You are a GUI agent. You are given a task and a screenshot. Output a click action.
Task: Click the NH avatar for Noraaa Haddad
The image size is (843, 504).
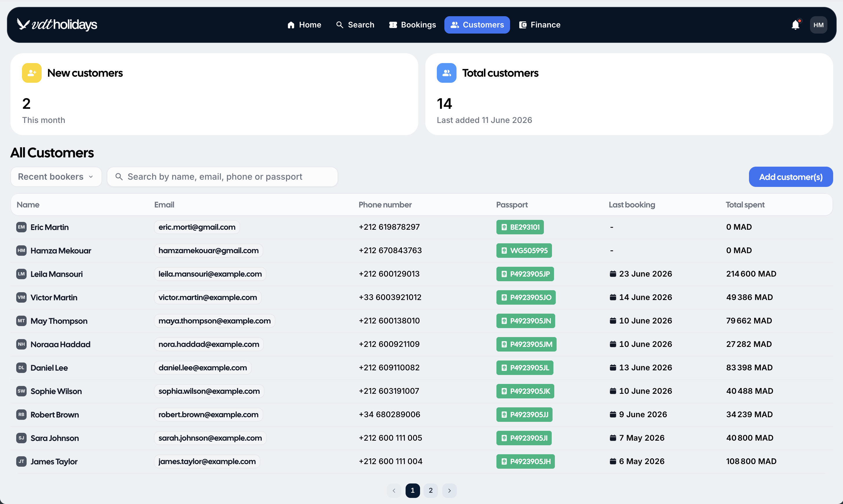pos(21,344)
